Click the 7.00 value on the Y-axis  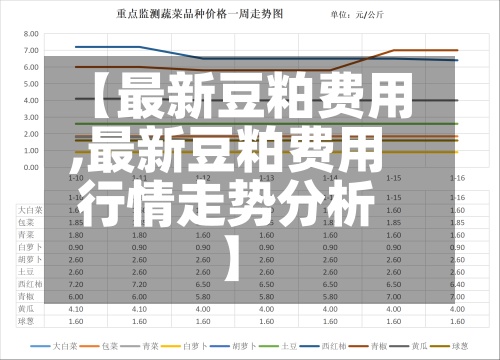(31, 50)
